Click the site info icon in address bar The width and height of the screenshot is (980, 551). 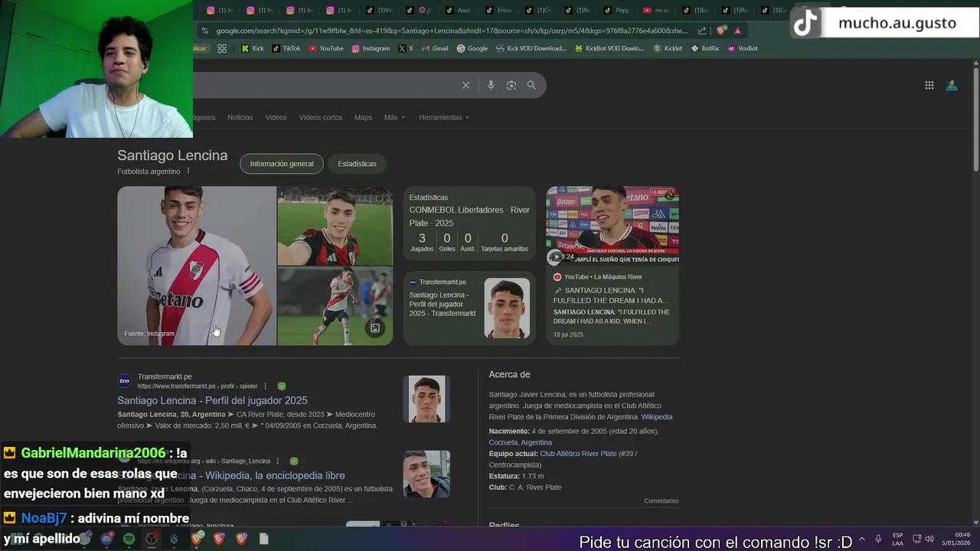[x=204, y=31]
